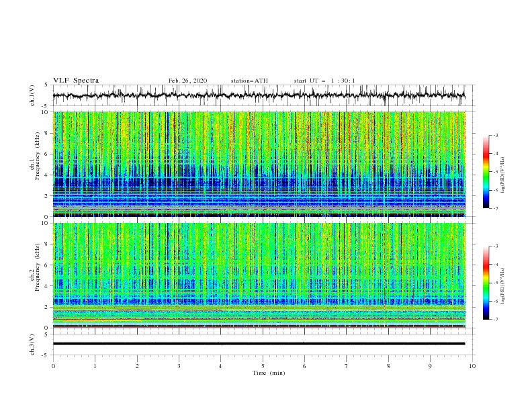Click the ch.1 spectrogram panel

tap(259, 164)
